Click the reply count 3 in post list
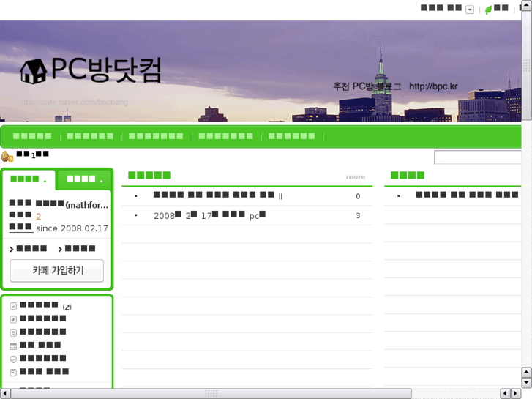This screenshot has height=399, width=532. pyautogui.click(x=358, y=216)
